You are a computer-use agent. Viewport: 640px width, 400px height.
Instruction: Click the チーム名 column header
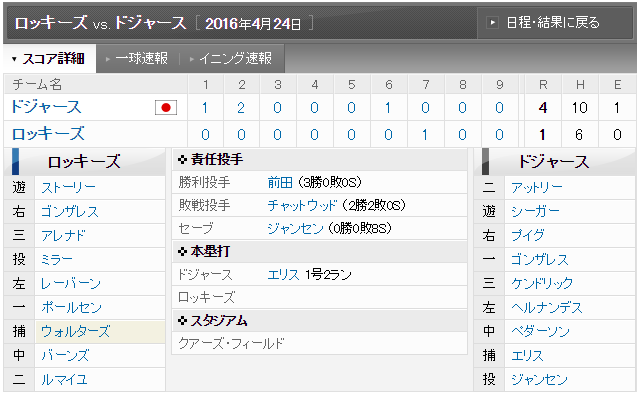point(37,85)
